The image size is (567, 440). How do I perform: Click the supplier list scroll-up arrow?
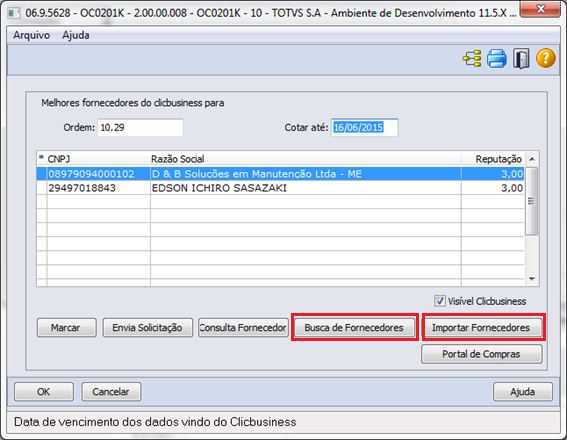click(532, 159)
